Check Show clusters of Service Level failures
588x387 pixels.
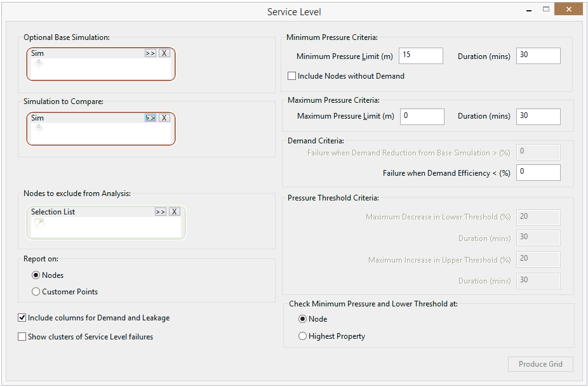click(x=22, y=336)
